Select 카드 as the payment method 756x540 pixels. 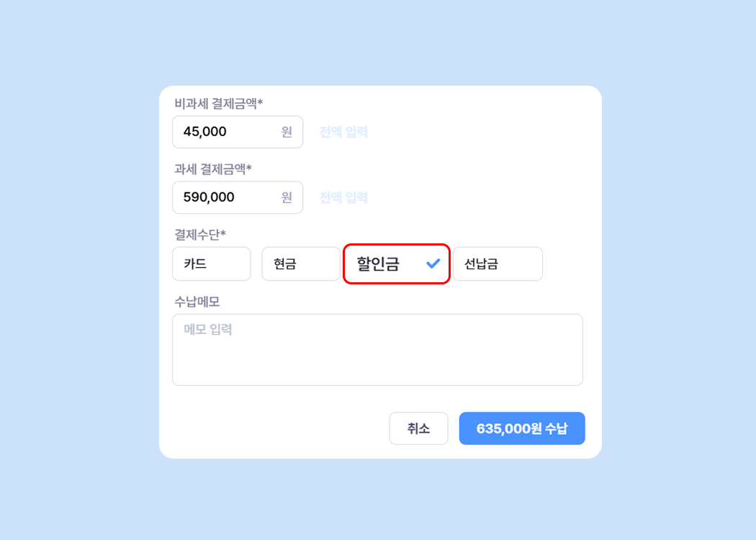pyautogui.click(x=212, y=264)
